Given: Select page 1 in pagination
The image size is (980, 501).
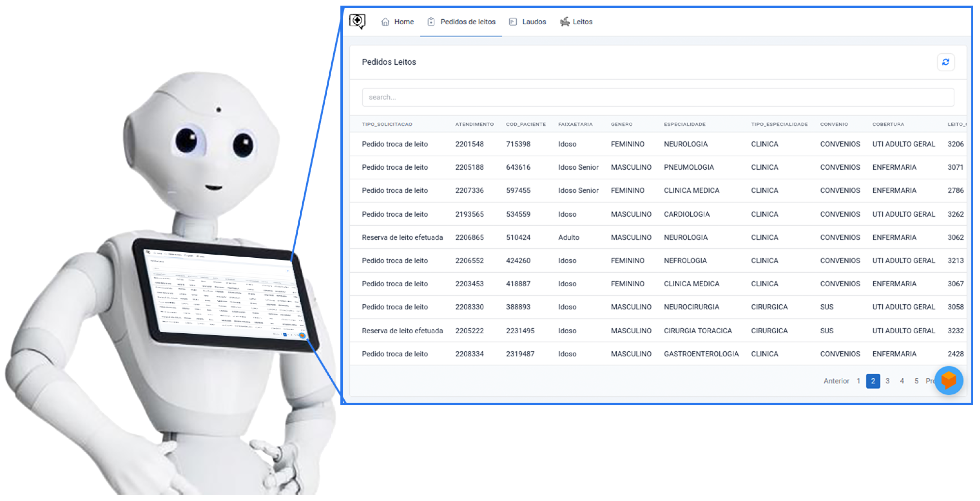Looking at the screenshot, I should click(x=858, y=381).
